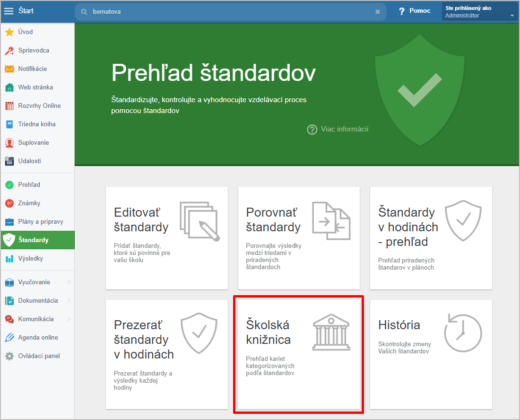
Task: Open the logged-in Administrátor dropdown
Action: point(479,12)
